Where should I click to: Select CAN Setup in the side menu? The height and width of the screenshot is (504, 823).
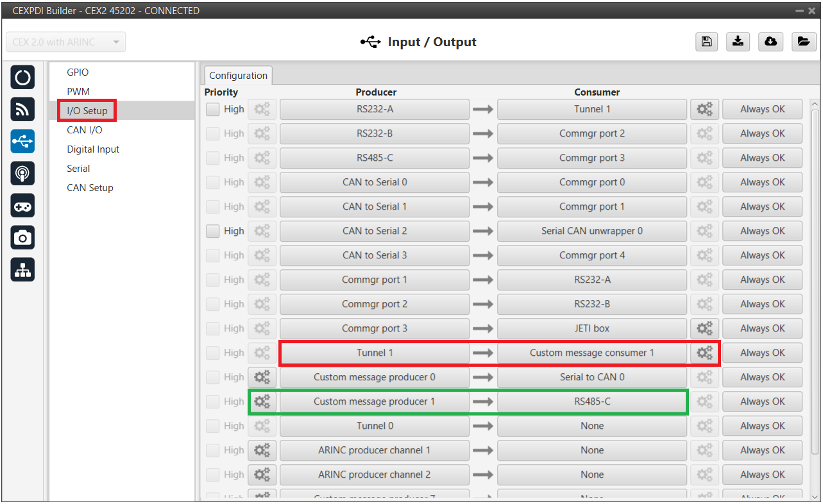pyautogui.click(x=90, y=188)
